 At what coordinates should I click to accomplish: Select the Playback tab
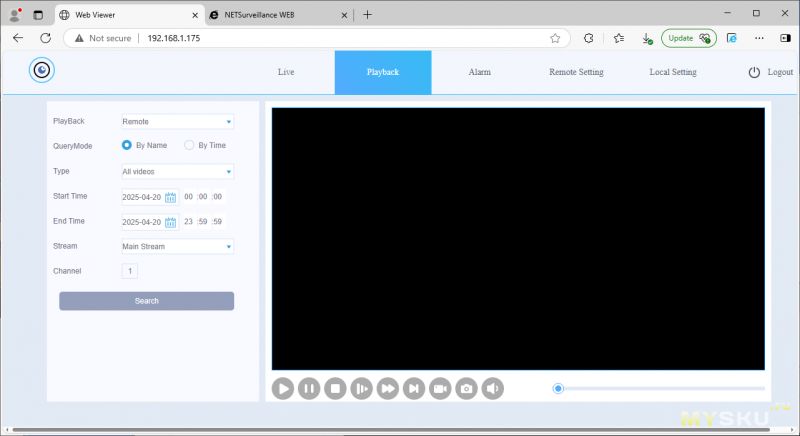[383, 72]
